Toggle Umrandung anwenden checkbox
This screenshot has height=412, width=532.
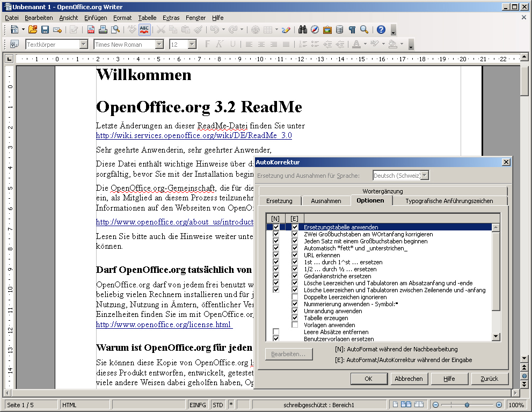[x=295, y=311]
